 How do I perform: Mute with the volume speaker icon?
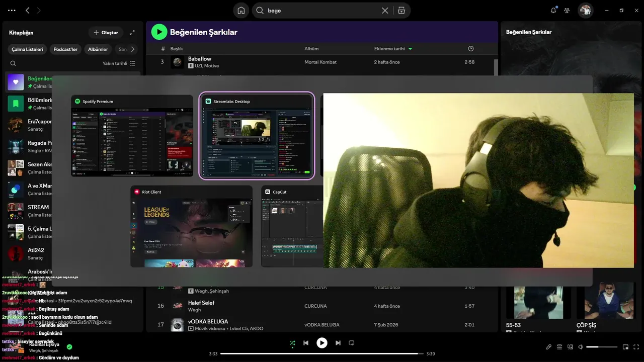[581, 347]
